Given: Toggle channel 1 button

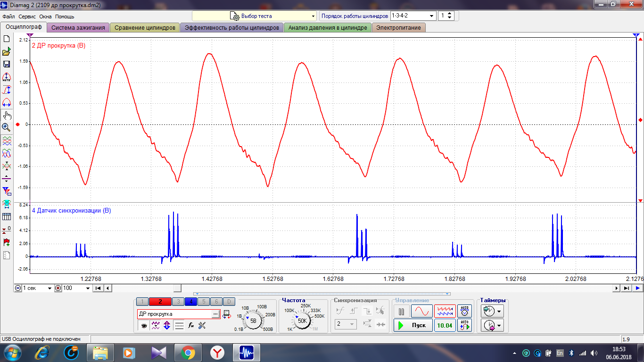Looking at the screenshot, I should tap(142, 302).
